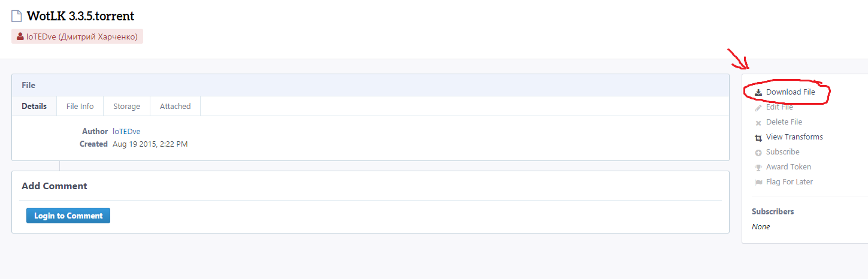Viewport: 868px width, 279px height.
Task: Click the Flag For Later text link
Action: pos(790,182)
